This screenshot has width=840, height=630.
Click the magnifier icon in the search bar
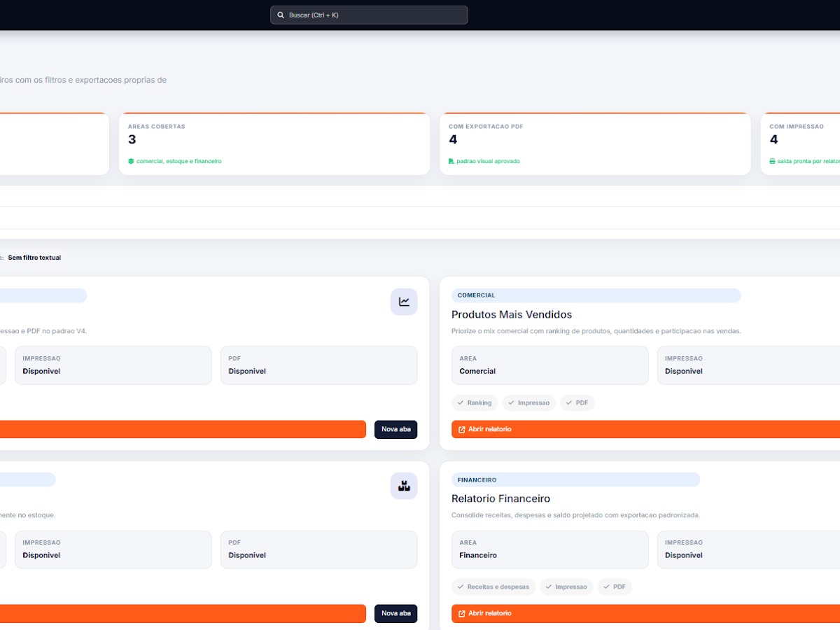coord(281,15)
